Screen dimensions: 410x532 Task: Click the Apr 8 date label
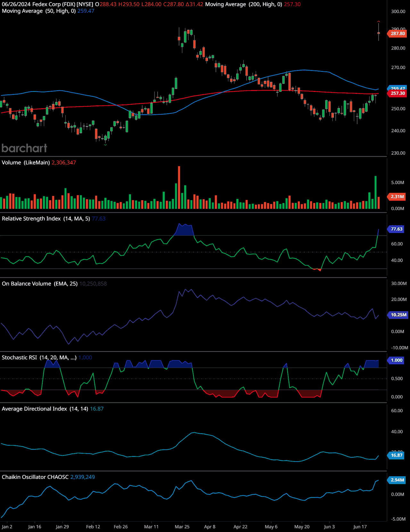[209, 527]
